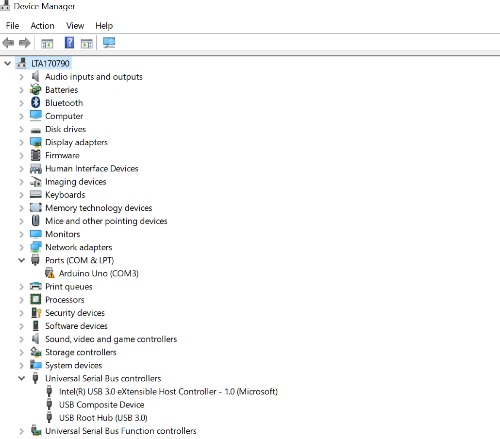Click the Back arrow toolbar icon
The image size is (500, 439).
tap(8, 43)
